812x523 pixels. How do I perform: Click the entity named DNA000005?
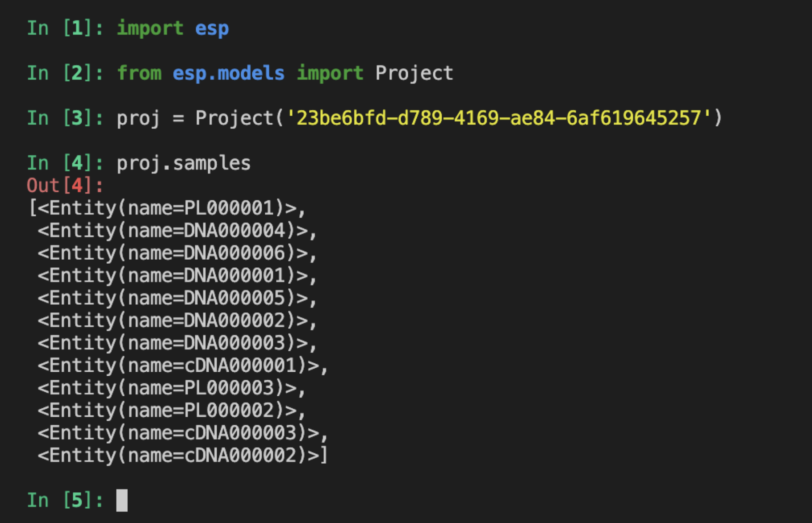point(177,298)
